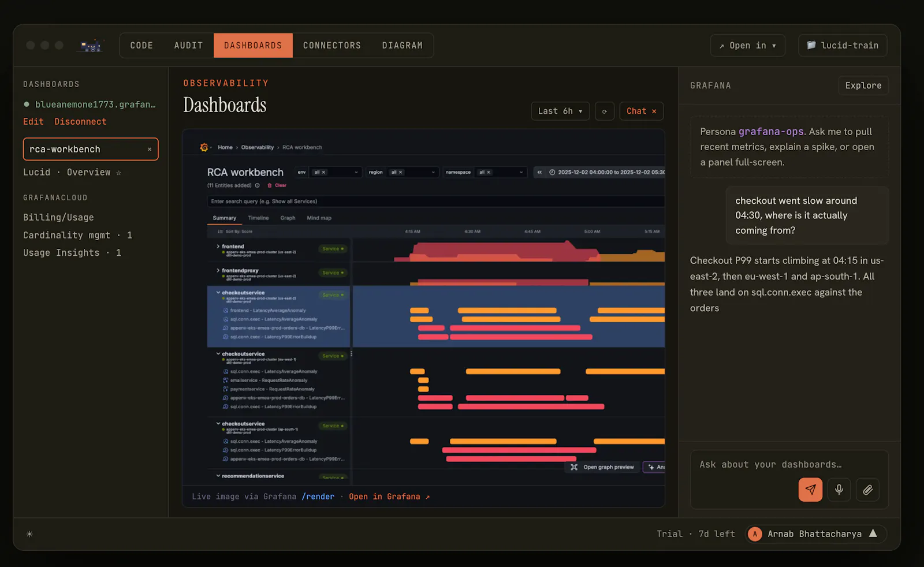Clear the added entities with Clear
924x567 pixels.
coord(277,185)
